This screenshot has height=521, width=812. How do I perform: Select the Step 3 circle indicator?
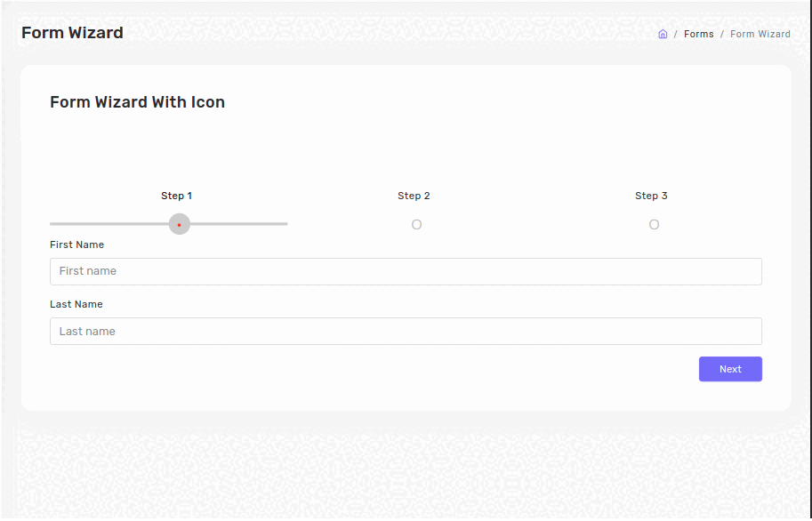coord(654,225)
